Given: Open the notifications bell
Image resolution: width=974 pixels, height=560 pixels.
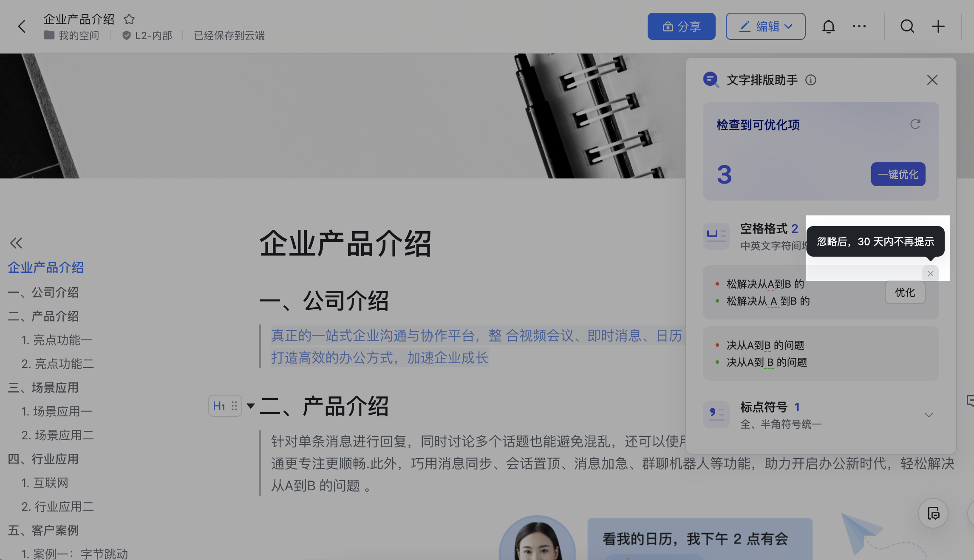Looking at the screenshot, I should tap(828, 26).
